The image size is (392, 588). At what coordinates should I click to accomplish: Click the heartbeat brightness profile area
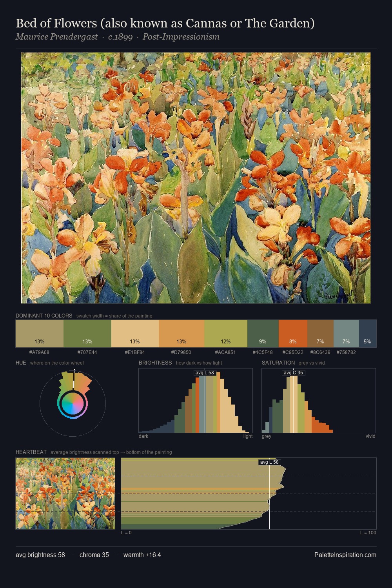pyautogui.click(x=249, y=494)
